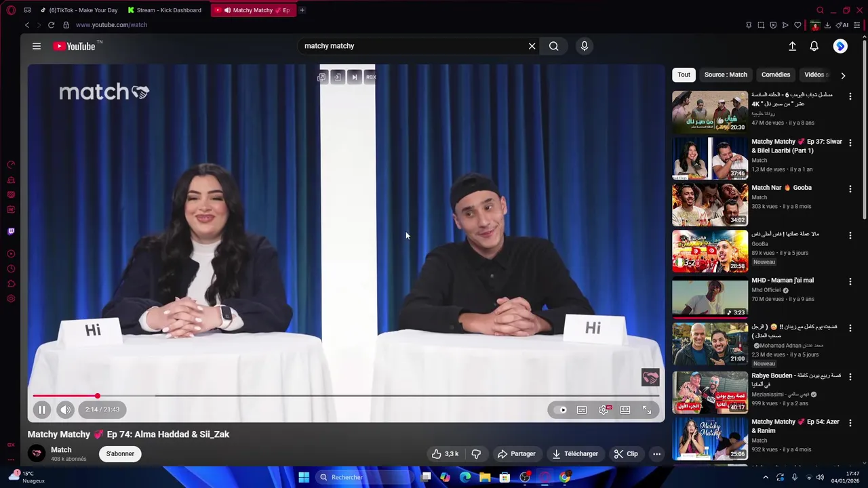
Task: Dislike the video
Action: point(476,454)
